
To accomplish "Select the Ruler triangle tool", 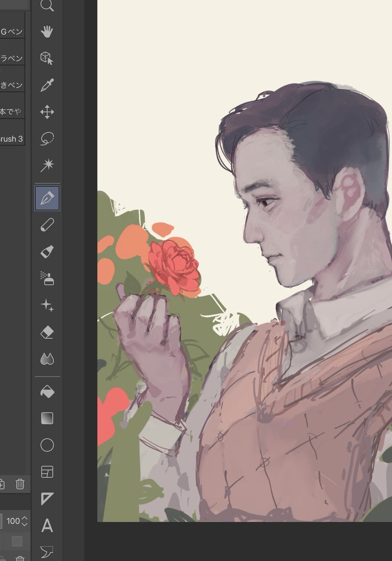I will (x=47, y=498).
